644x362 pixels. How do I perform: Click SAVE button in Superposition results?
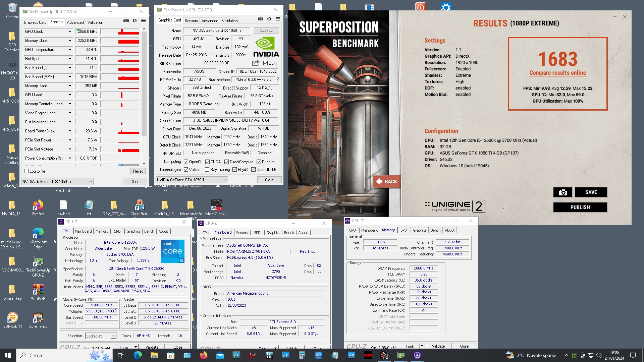pyautogui.click(x=591, y=192)
